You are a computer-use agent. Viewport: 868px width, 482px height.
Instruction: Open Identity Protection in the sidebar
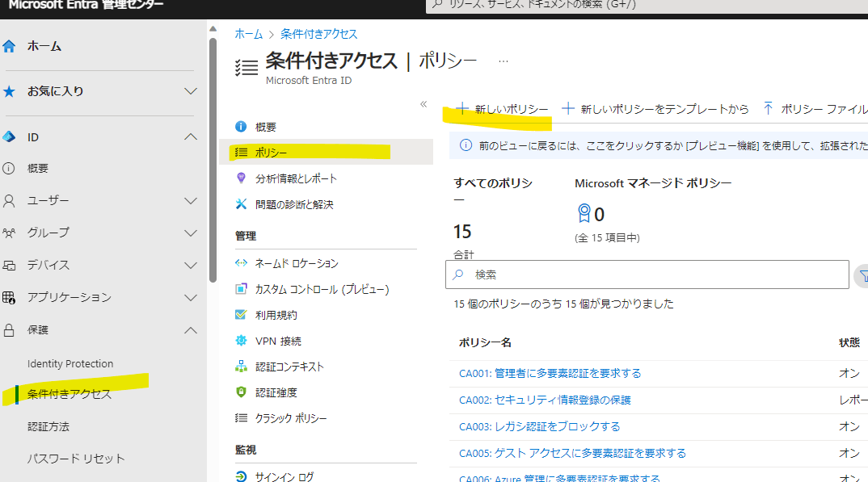tap(70, 363)
